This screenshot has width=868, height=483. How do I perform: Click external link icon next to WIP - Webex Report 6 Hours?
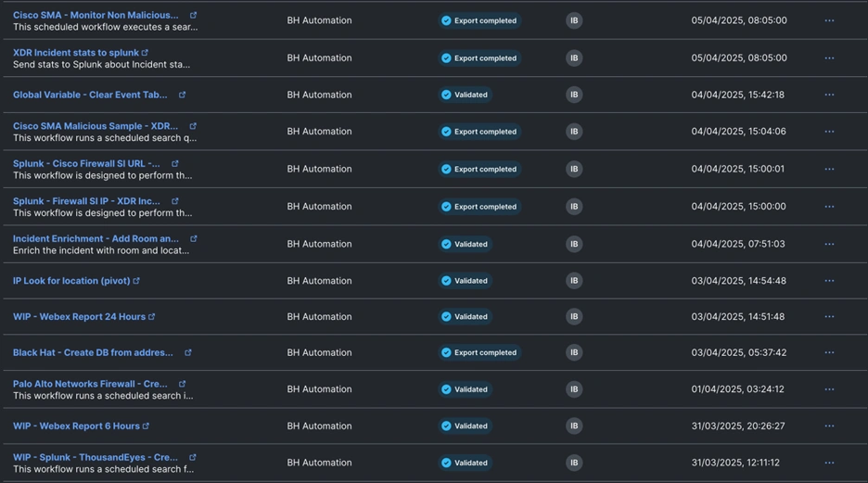[146, 426]
